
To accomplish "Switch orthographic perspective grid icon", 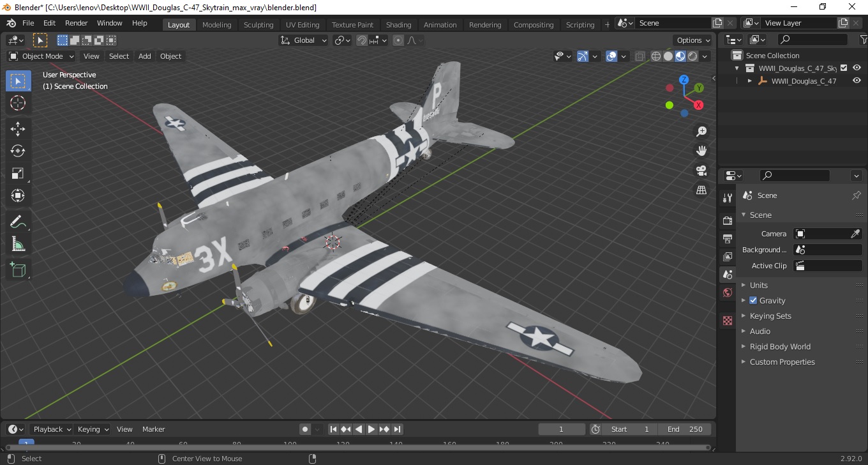I will coord(701,190).
